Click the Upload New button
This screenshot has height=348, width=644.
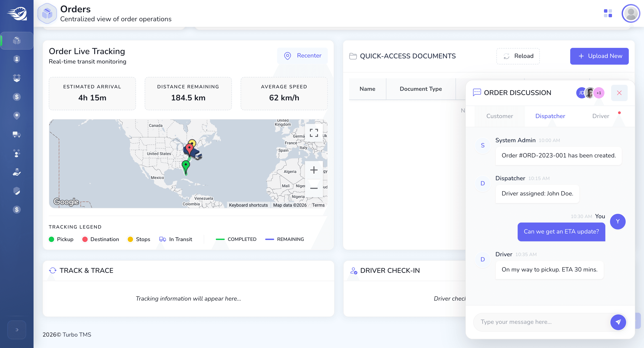[x=599, y=56]
